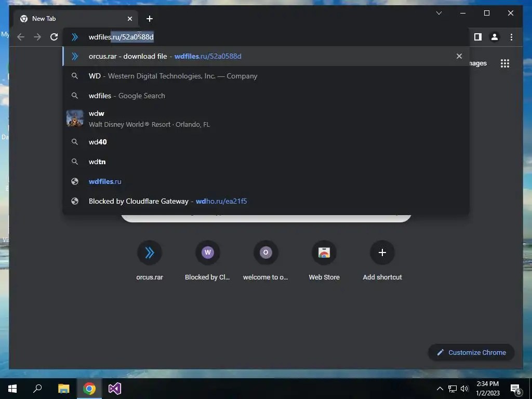The height and width of the screenshot is (399, 532).
Task: Open the Windows Start menu
Action: click(12, 389)
